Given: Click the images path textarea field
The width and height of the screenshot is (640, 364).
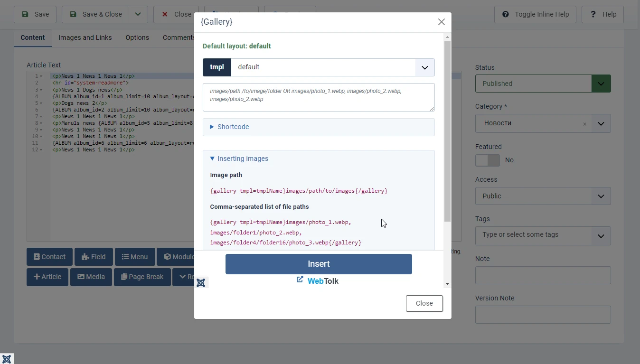Looking at the screenshot, I should pyautogui.click(x=319, y=97).
